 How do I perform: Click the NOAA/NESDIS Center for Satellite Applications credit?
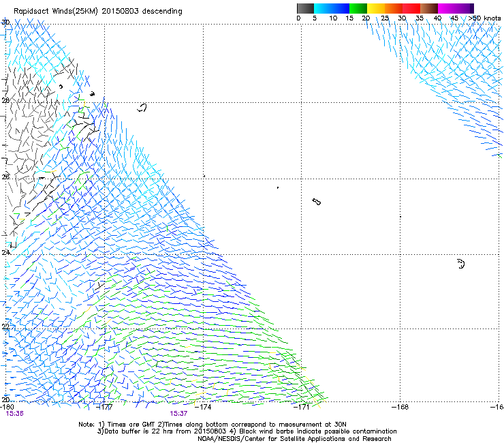[x=294, y=439]
